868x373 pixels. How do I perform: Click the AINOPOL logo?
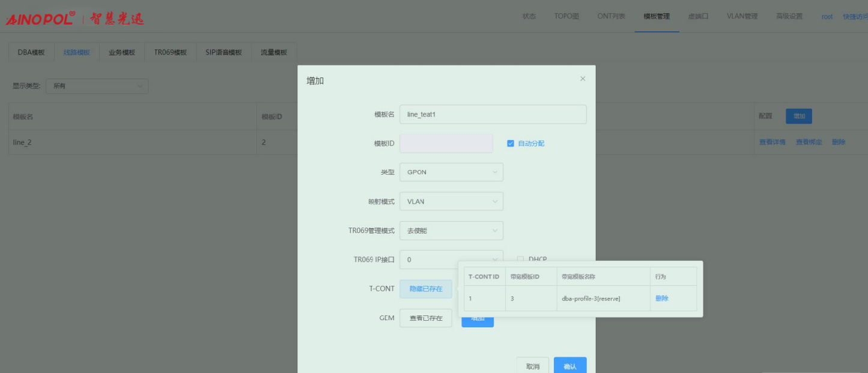pyautogui.click(x=41, y=18)
